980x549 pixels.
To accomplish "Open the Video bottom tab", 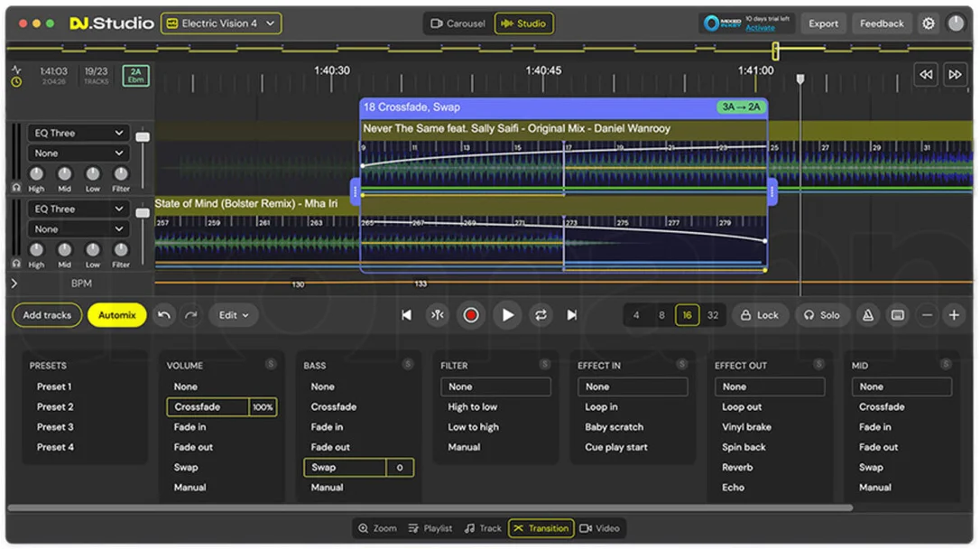I will coord(599,528).
